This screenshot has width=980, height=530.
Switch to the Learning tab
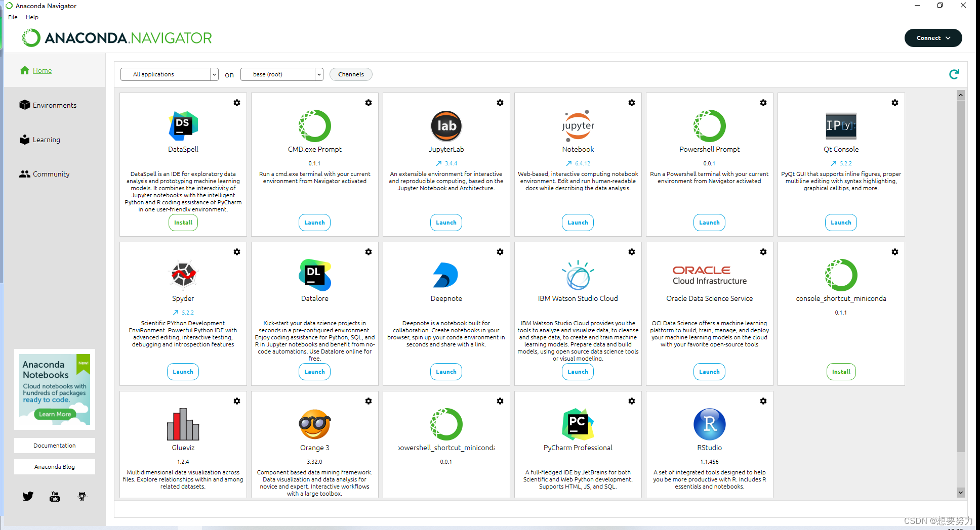pyautogui.click(x=47, y=140)
